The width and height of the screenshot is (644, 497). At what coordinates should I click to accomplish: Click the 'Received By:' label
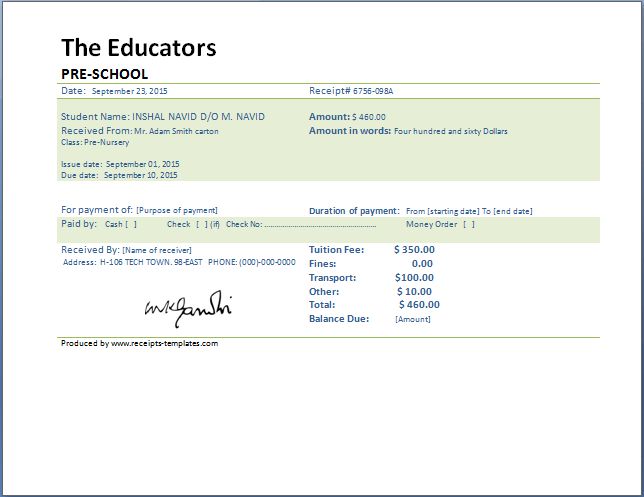tap(90, 250)
